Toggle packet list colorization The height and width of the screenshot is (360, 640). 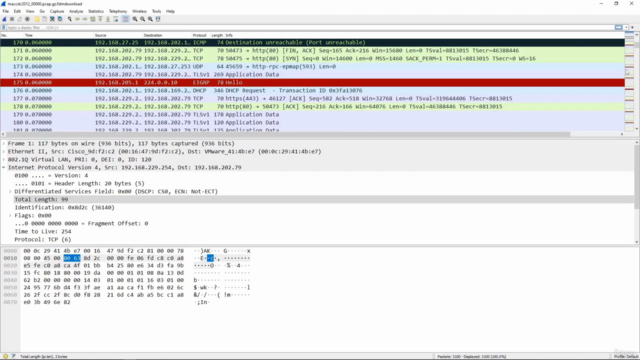(125, 19)
